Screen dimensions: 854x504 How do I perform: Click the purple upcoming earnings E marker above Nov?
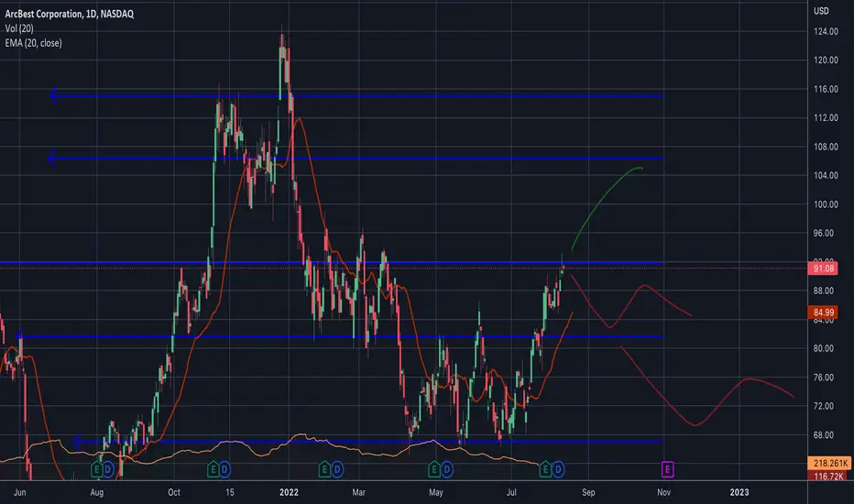click(x=667, y=469)
